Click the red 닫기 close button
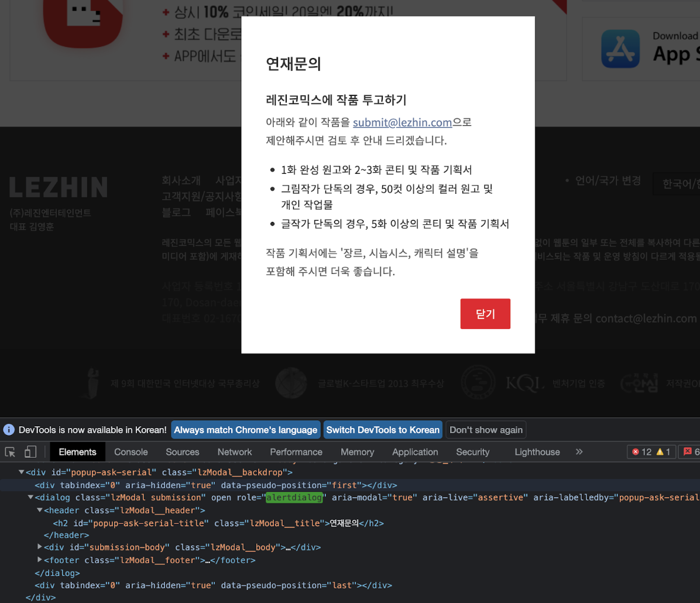This screenshot has height=603, width=700. click(485, 314)
